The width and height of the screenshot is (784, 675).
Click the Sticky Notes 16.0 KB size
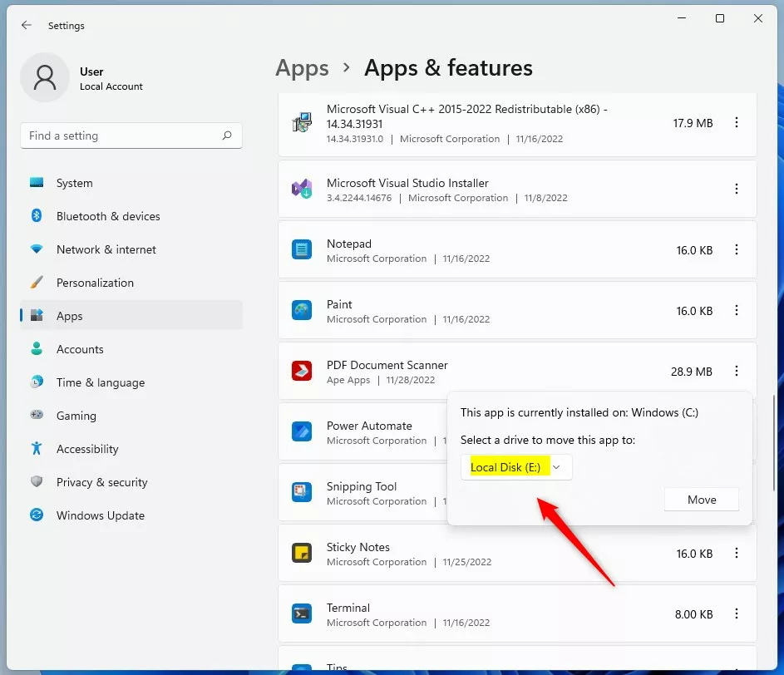694,554
